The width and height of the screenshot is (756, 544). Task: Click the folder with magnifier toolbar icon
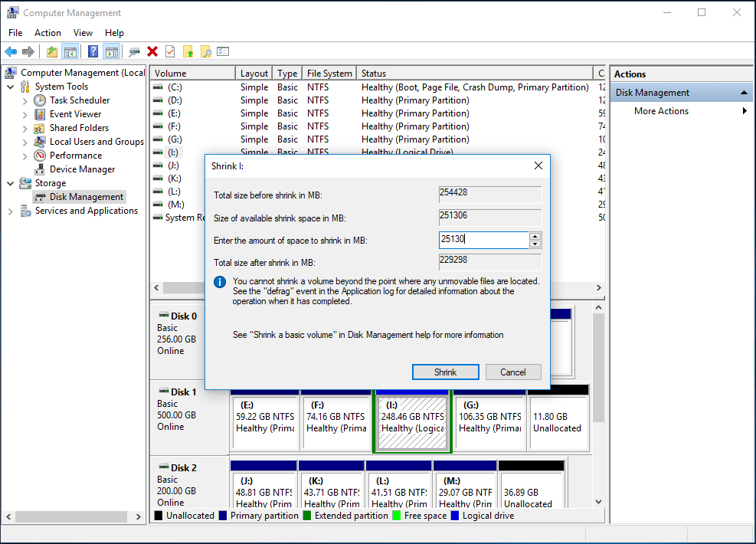point(206,51)
